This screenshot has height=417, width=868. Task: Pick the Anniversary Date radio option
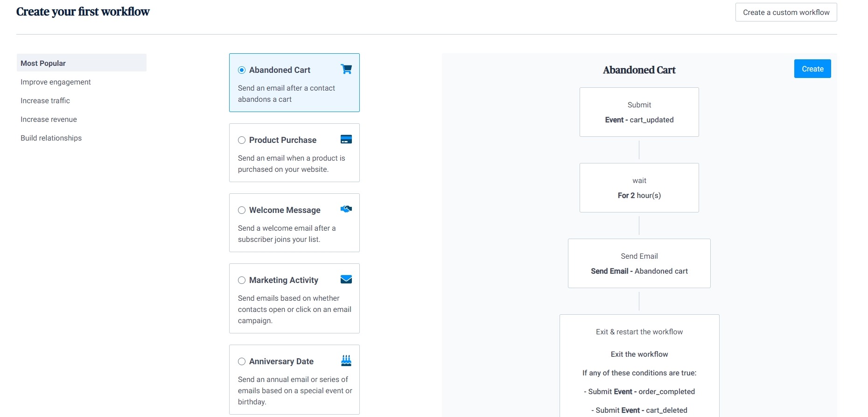click(x=242, y=361)
